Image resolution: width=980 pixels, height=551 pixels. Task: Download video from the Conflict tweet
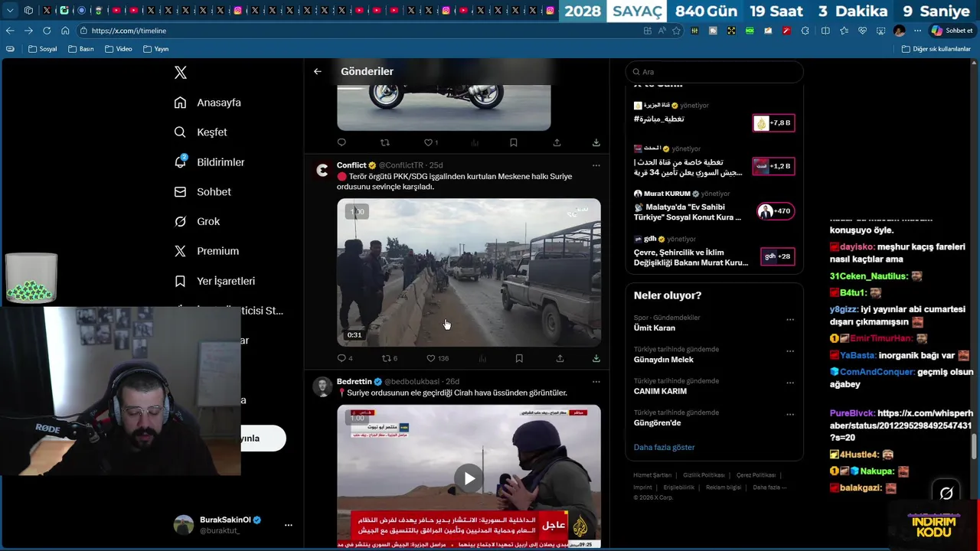[x=596, y=358]
